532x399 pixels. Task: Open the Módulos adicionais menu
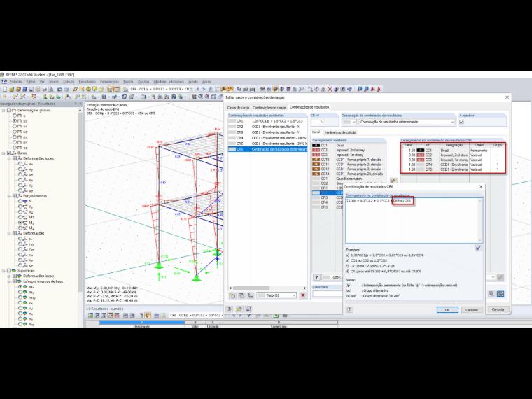[x=169, y=82]
